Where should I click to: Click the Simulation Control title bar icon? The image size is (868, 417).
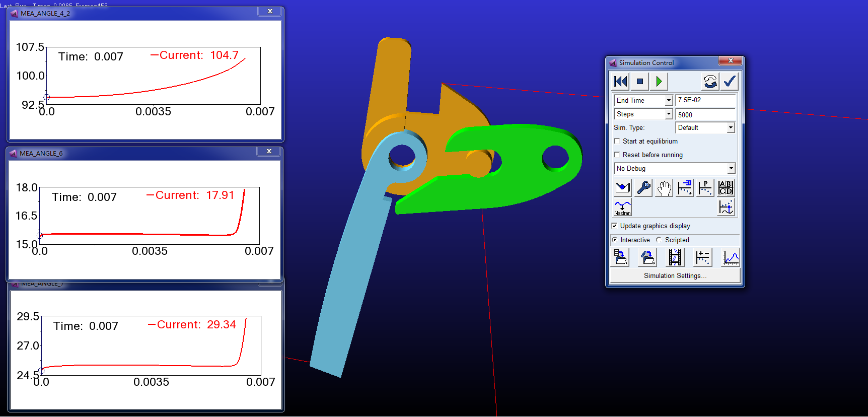pyautogui.click(x=613, y=63)
